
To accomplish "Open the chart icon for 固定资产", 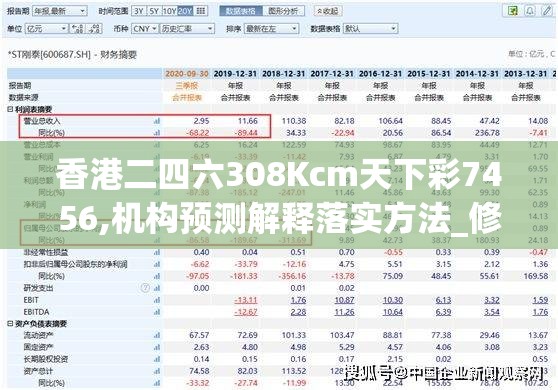I will 156,347.
